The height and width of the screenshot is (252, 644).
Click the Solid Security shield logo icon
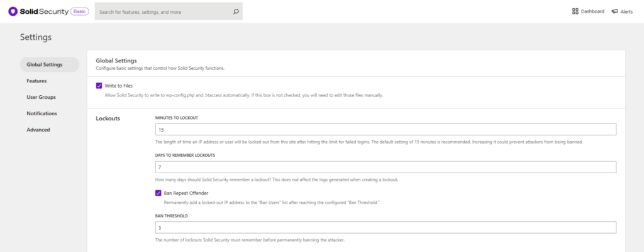(13, 11)
